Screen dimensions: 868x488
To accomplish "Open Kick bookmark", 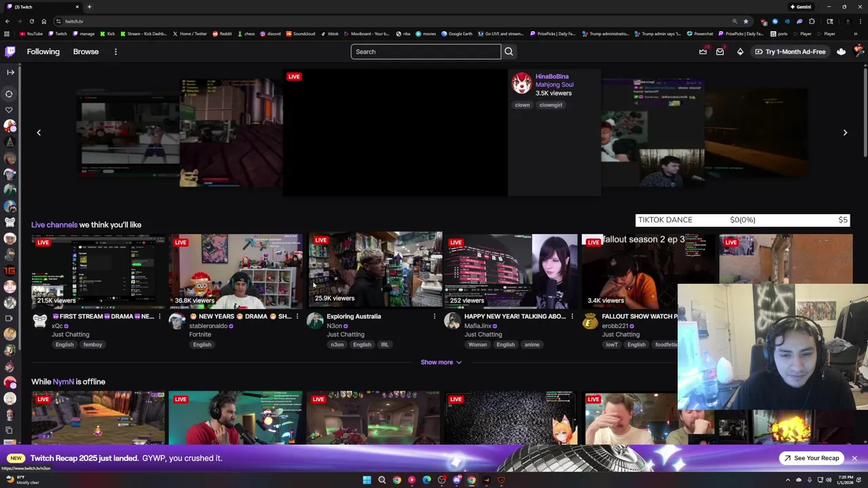I will point(108,33).
